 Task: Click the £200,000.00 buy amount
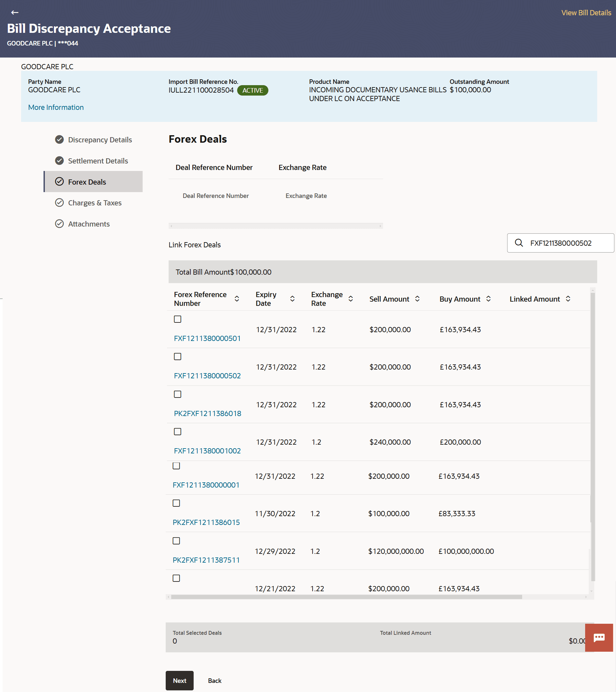(460, 442)
